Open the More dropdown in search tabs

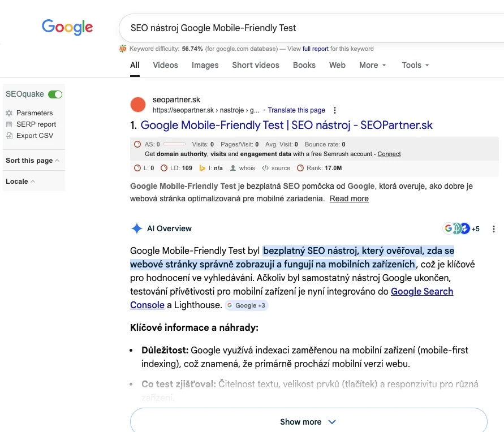(x=372, y=65)
